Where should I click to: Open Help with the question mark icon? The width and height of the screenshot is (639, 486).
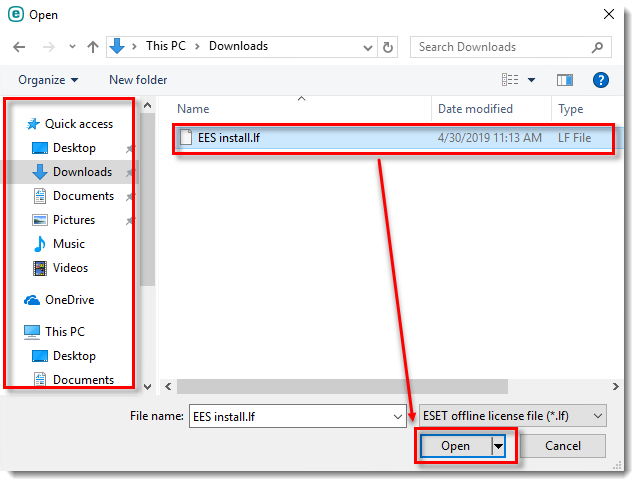coord(601,80)
